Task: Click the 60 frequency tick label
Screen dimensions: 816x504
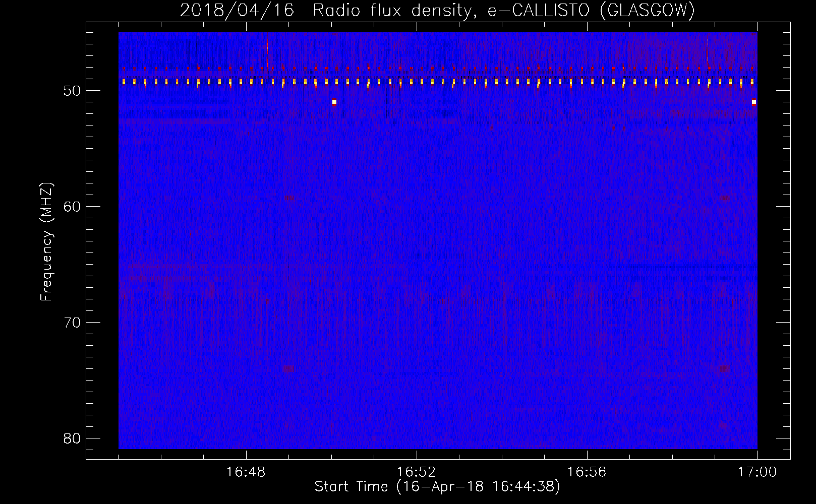Action: [x=72, y=207]
